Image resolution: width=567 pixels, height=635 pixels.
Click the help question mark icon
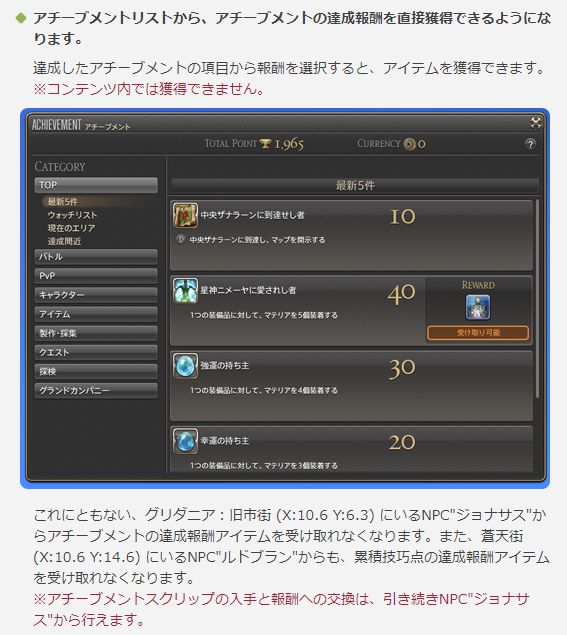pyautogui.click(x=530, y=144)
